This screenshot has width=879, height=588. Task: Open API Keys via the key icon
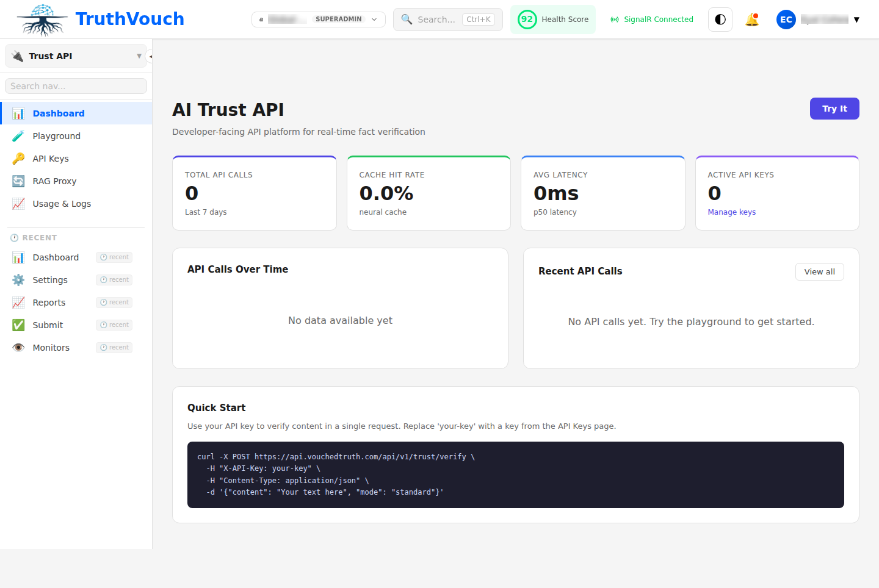pyautogui.click(x=18, y=158)
